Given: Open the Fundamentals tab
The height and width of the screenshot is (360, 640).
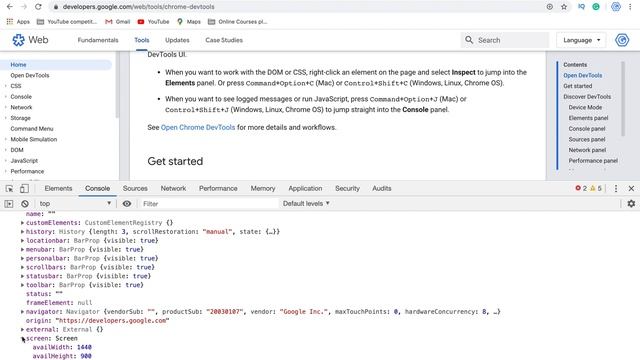Looking at the screenshot, I should click(98, 40).
